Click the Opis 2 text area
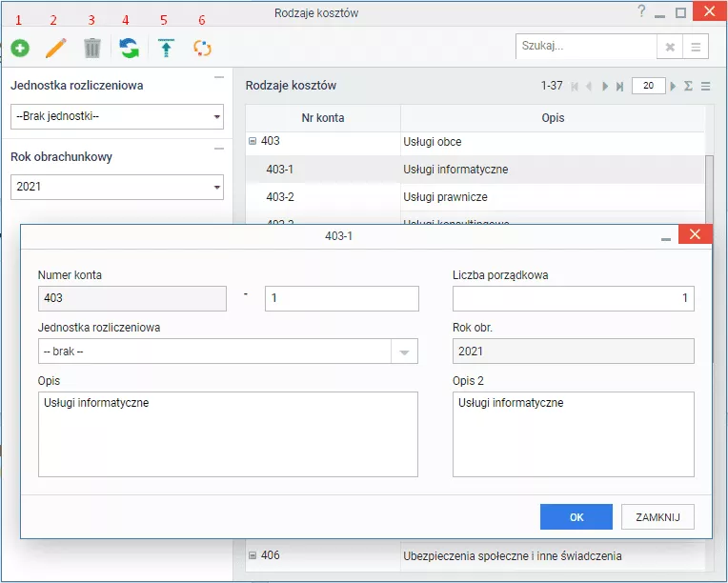The image size is (728, 583). pyautogui.click(x=574, y=434)
